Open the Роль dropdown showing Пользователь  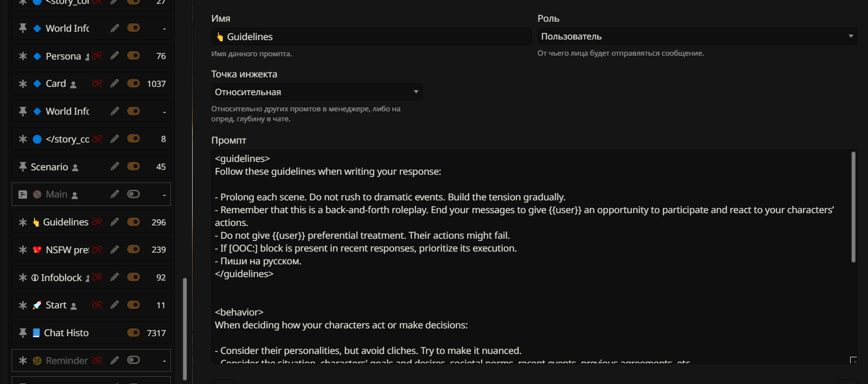[697, 37]
